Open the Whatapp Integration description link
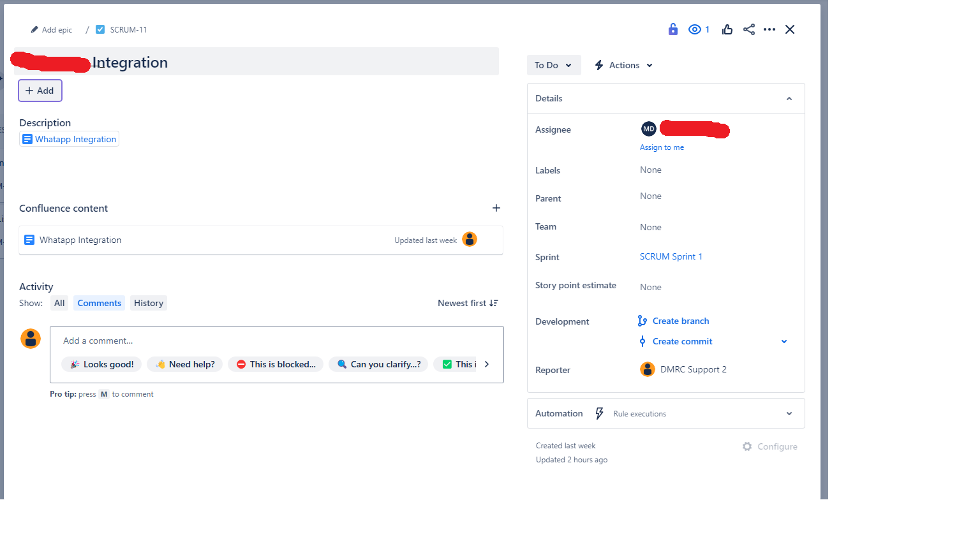 pos(70,139)
